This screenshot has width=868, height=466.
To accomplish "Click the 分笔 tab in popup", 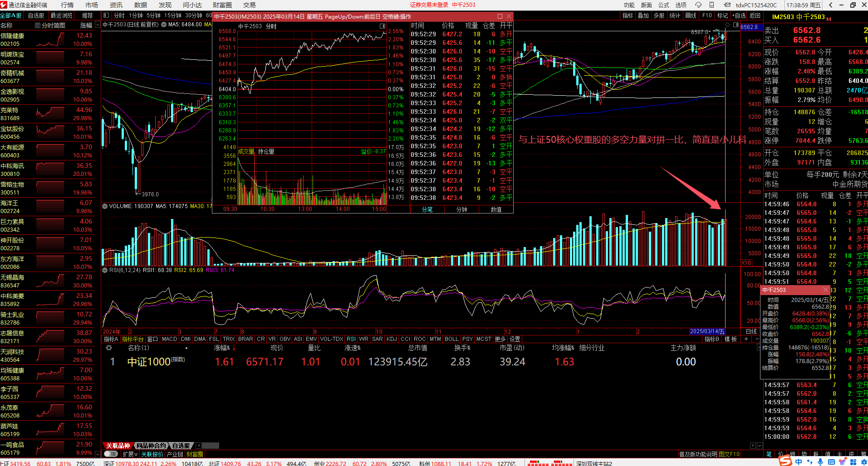I will click(x=427, y=209).
